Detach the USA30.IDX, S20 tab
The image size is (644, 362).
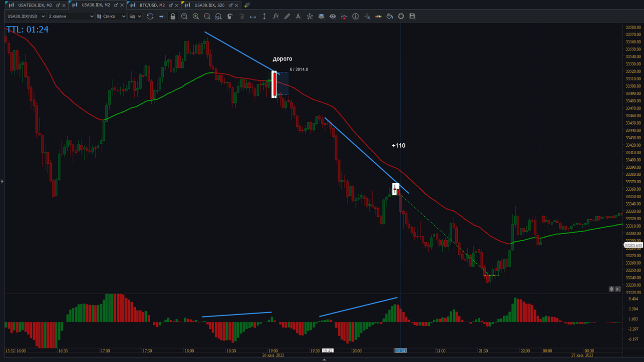(231, 5)
